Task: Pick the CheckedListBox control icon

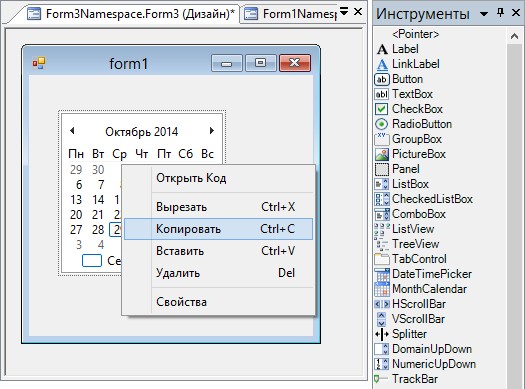Action: (x=382, y=199)
